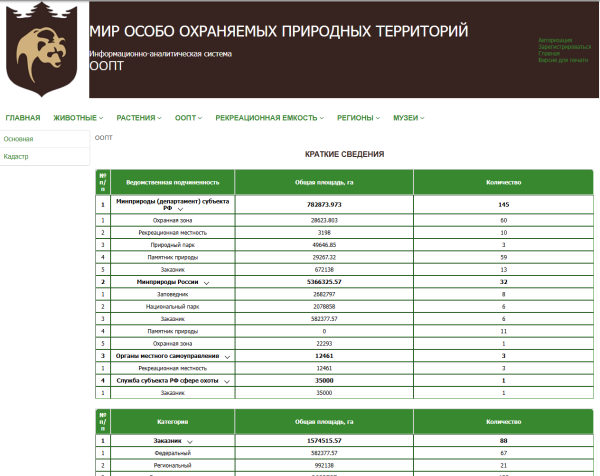Expand the РАСТЕНИЯ menu
This screenshot has height=476, width=600.
[x=138, y=118]
